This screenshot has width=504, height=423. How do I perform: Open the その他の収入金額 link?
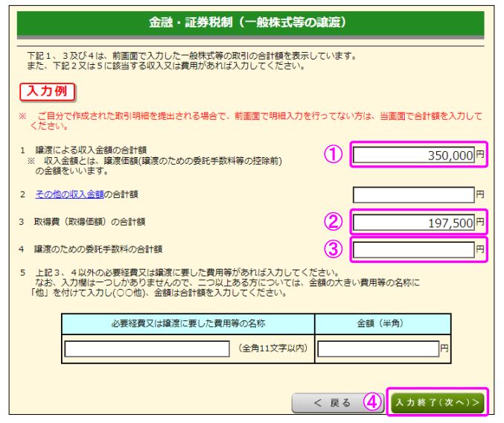tap(69, 194)
